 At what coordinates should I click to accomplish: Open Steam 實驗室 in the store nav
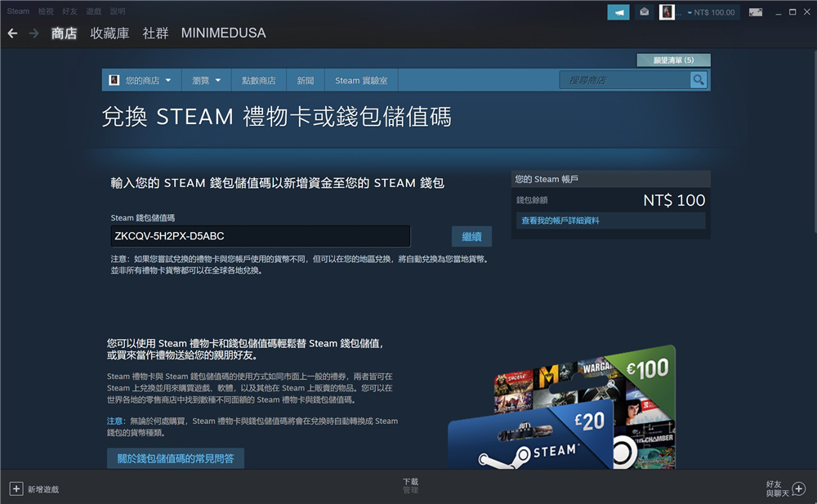361,80
